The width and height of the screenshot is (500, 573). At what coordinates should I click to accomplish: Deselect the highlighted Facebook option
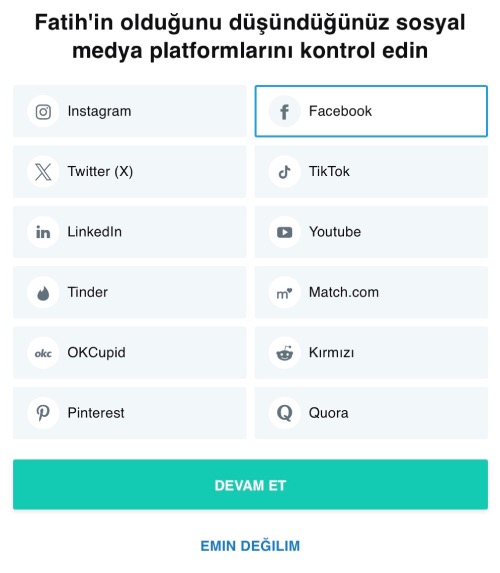pos(371,111)
